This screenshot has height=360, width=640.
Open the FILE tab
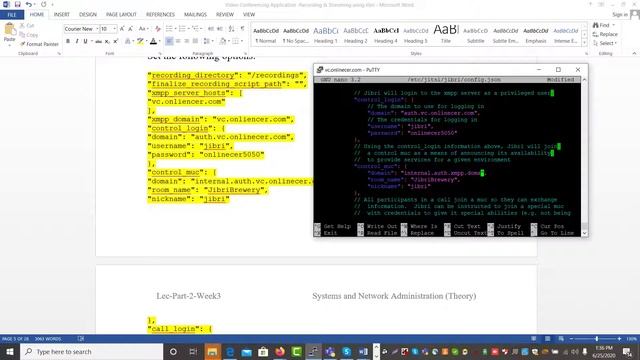(x=12, y=15)
